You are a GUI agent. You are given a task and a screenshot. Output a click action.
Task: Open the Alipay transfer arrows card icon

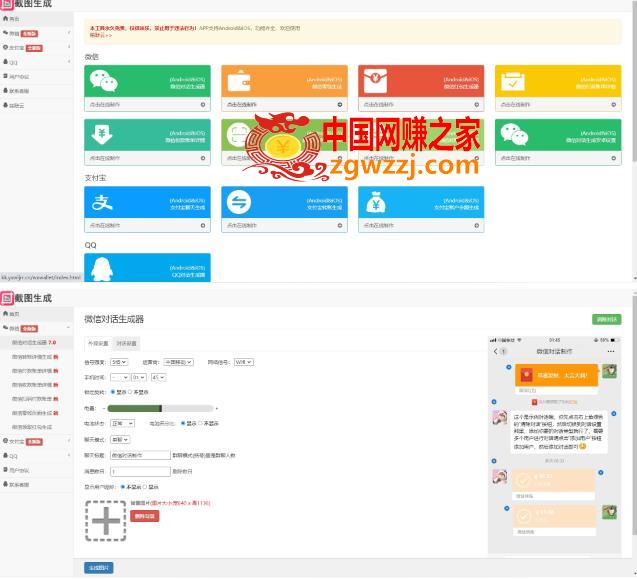tap(239, 202)
